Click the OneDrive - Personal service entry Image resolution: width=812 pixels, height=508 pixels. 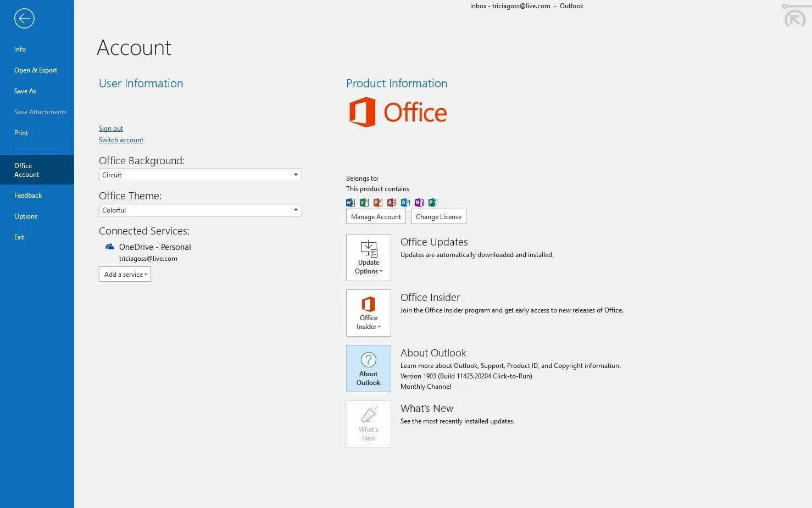click(x=155, y=247)
